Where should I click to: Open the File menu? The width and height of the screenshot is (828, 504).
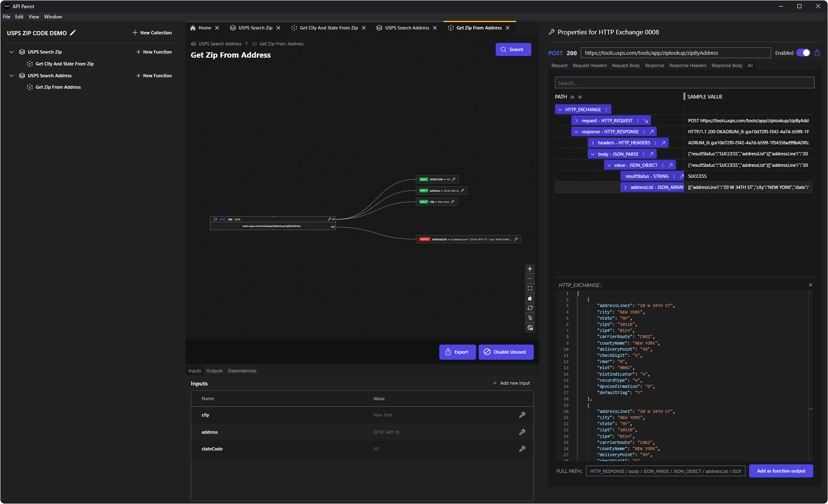pyautogui.click(x=7, y=17)
